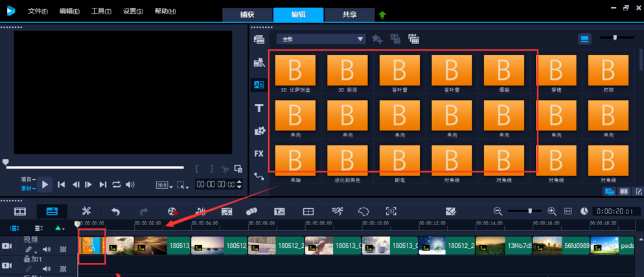
Task: Switch to Storyboard view
Action: pyautogui.click(x=21, y=211)
